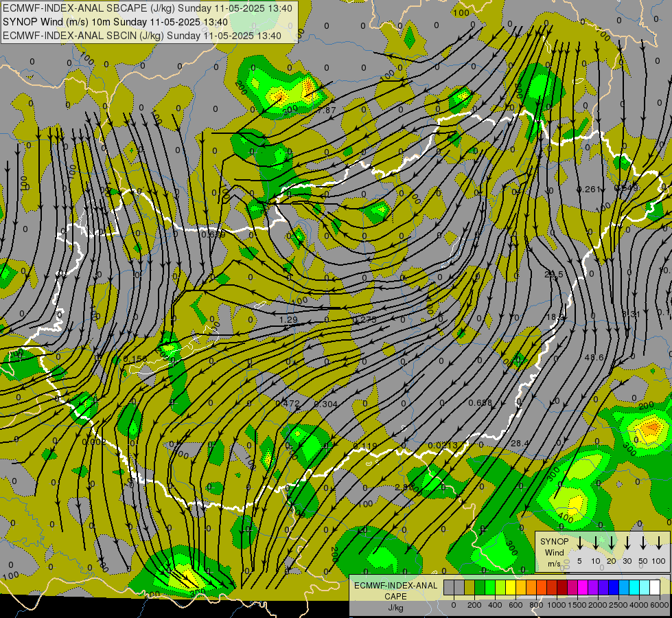Click the map value 29.5
672x618 pixels.
pyautogui.click(x=554, y=275)
